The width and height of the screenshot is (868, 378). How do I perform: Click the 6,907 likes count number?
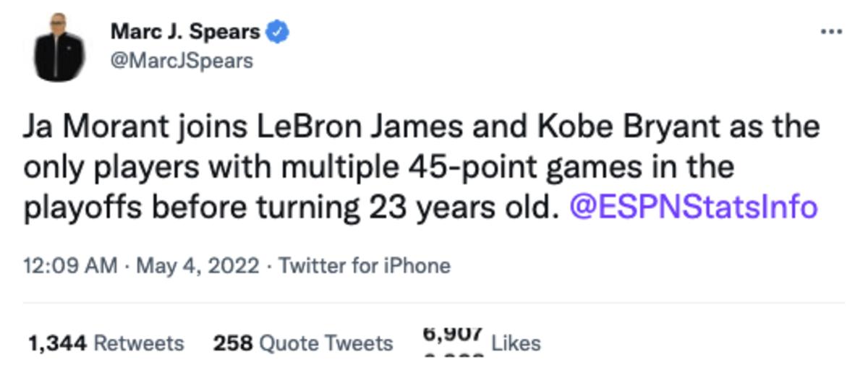coord(452,334)
